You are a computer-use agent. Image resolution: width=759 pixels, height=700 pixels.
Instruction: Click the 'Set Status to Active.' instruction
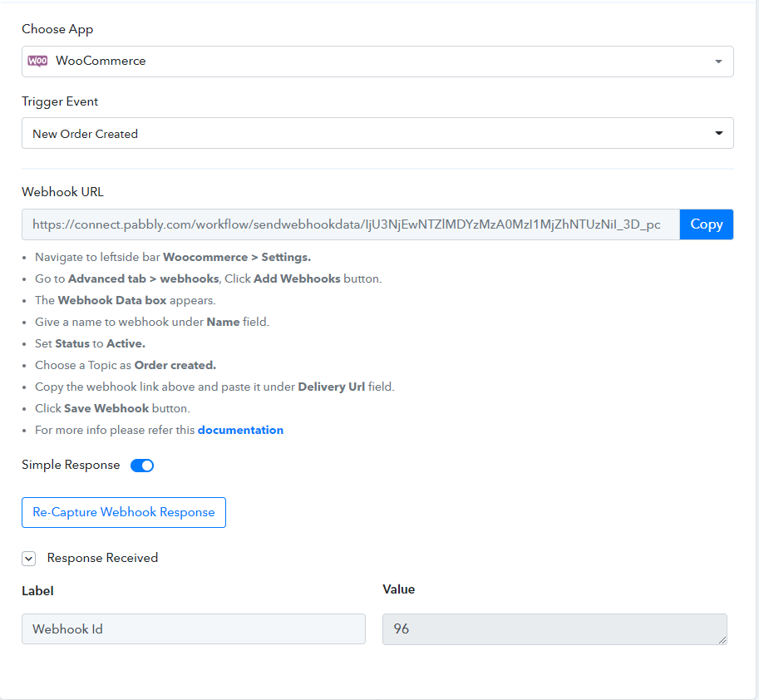[x=90, y=343]
